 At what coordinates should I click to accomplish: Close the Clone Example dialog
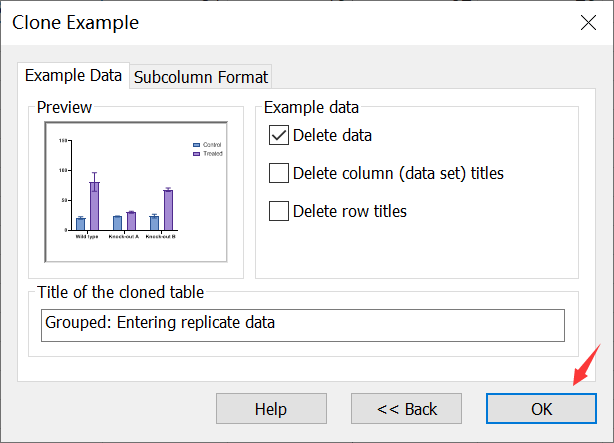(587, 22)
